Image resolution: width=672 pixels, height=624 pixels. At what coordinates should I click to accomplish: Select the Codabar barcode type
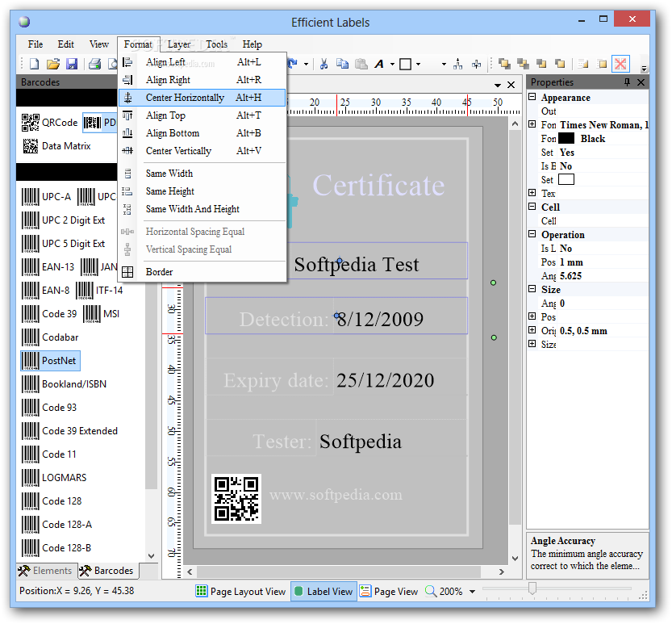coord(50,337)
